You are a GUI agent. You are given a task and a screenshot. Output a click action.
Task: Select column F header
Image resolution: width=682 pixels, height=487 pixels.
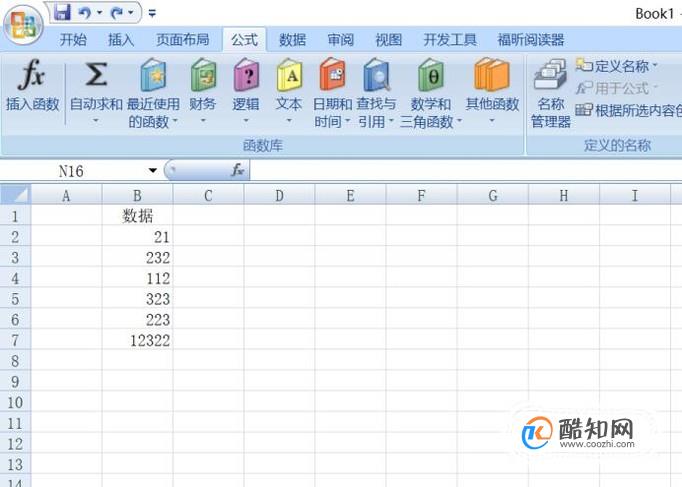421,196
